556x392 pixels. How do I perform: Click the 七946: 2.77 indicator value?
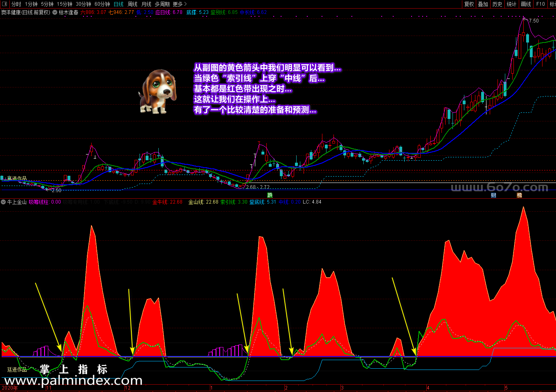[121, 12]
